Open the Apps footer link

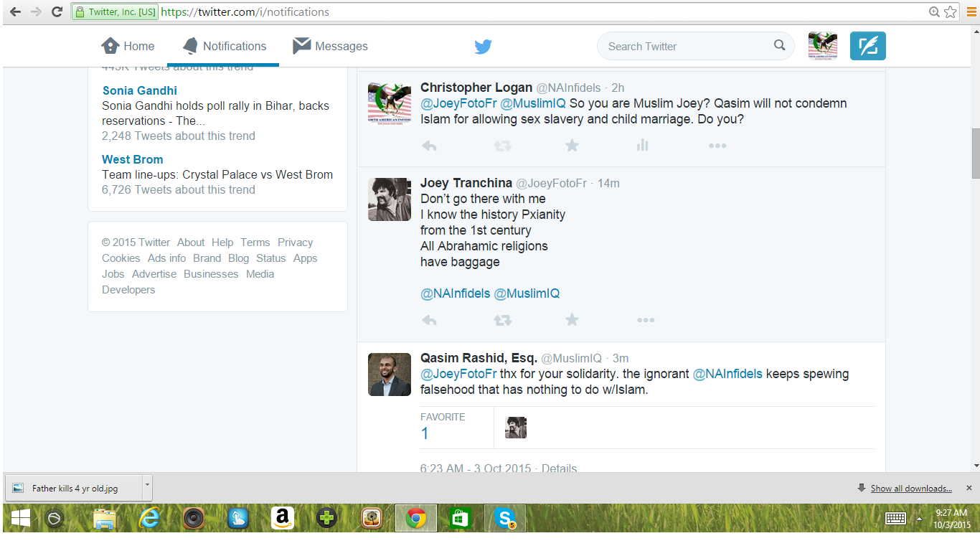[x=306, y=258]
